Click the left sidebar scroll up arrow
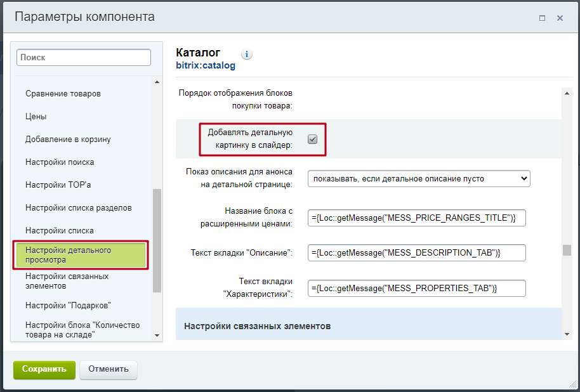580x392 pixels. pyautogui.click(x=157, y=82)
